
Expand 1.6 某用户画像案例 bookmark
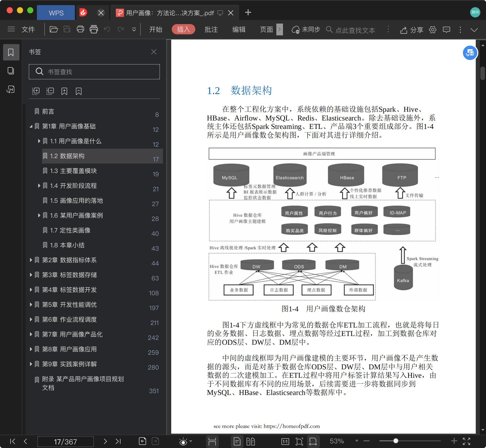[x=39, y=215]
